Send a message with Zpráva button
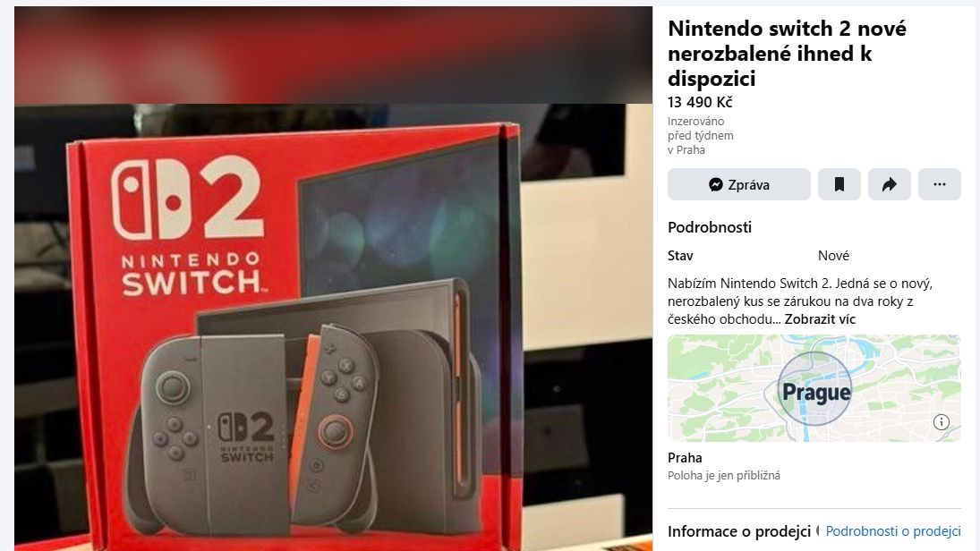This screenshot has width=980, height=551. click(738, 184)
